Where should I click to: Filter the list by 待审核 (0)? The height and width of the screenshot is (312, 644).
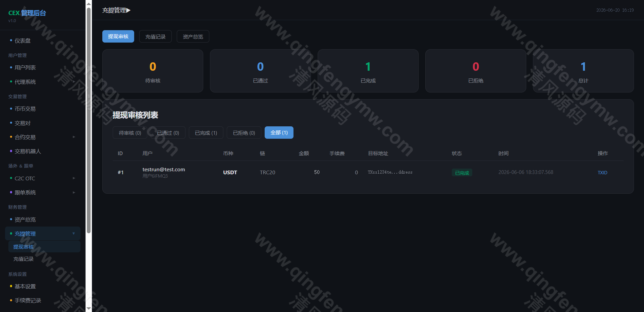pyautogui.click(x=130, y=133)
